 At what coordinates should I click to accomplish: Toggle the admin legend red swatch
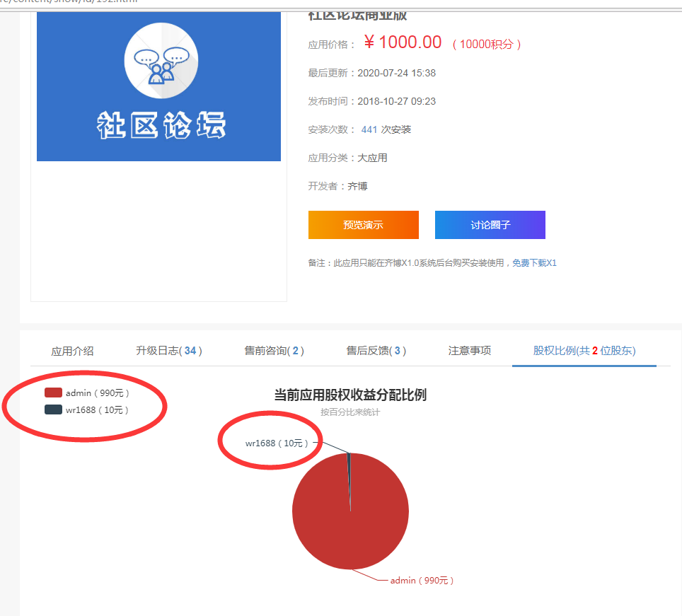coord(53,393)
